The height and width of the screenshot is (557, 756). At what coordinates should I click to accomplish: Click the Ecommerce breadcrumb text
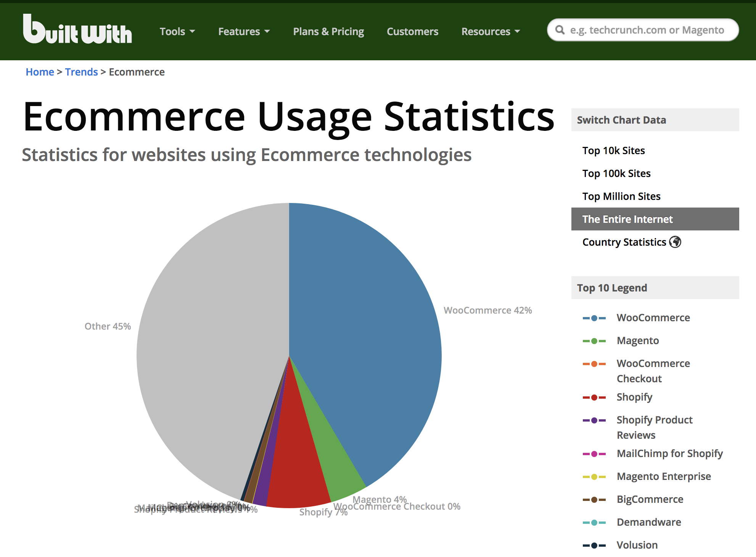137,72
